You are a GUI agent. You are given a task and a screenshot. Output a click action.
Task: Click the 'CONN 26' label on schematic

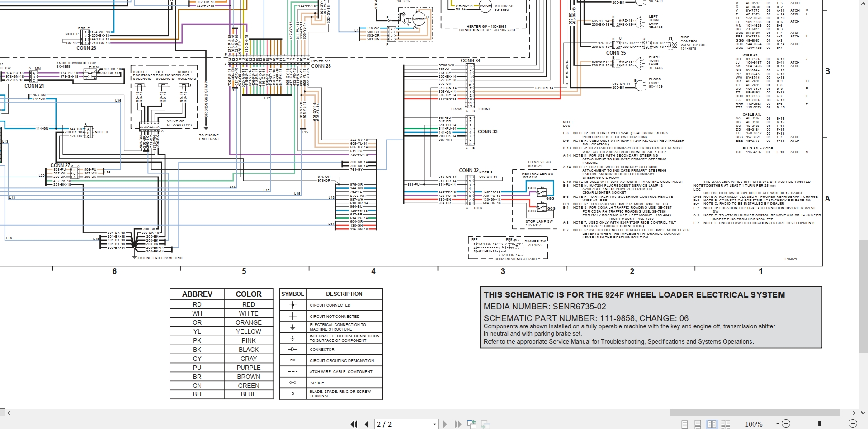tap(86, 48)
